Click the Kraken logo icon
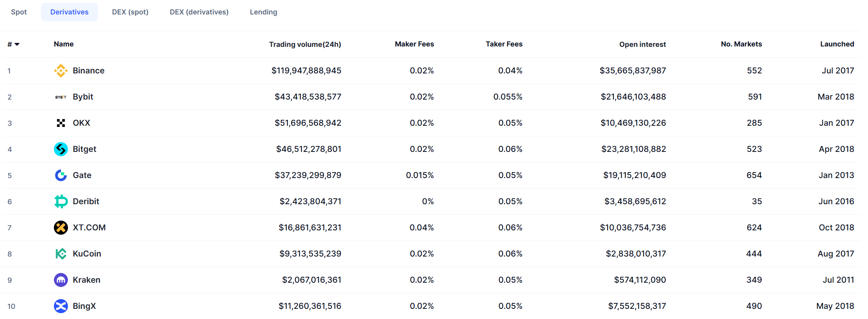Screen dimensions: 868x319 tap(61, 280)
